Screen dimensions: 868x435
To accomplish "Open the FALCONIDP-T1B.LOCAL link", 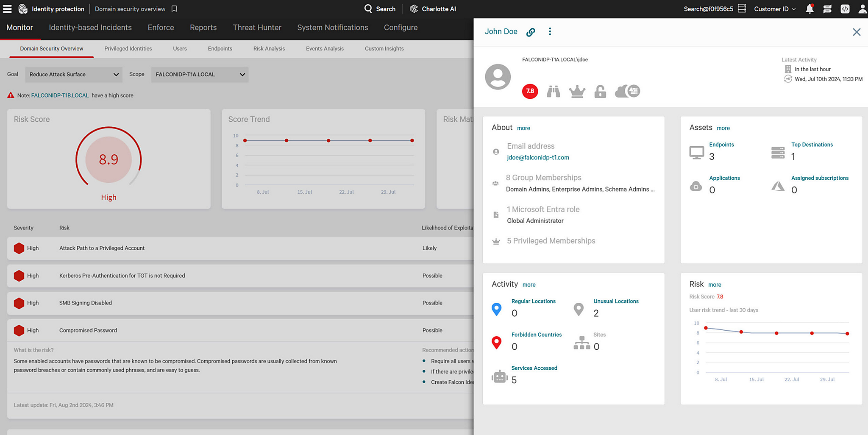I will coord(60,95).
